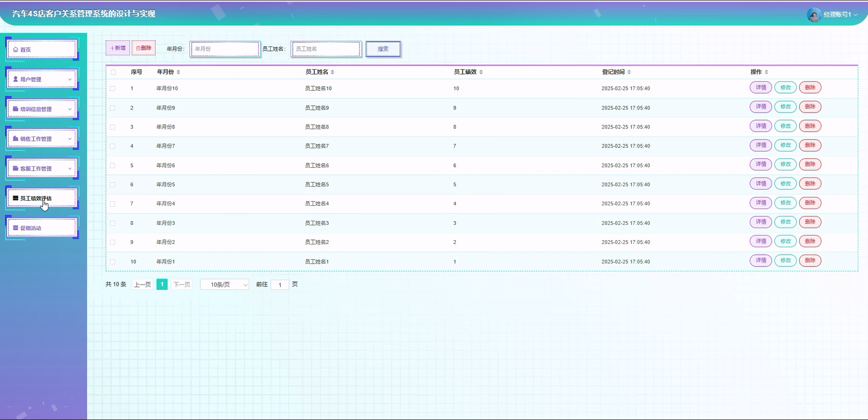Click the icon beside 促销活动
This screenshot has height=420, width=868.
coord(15,228)
